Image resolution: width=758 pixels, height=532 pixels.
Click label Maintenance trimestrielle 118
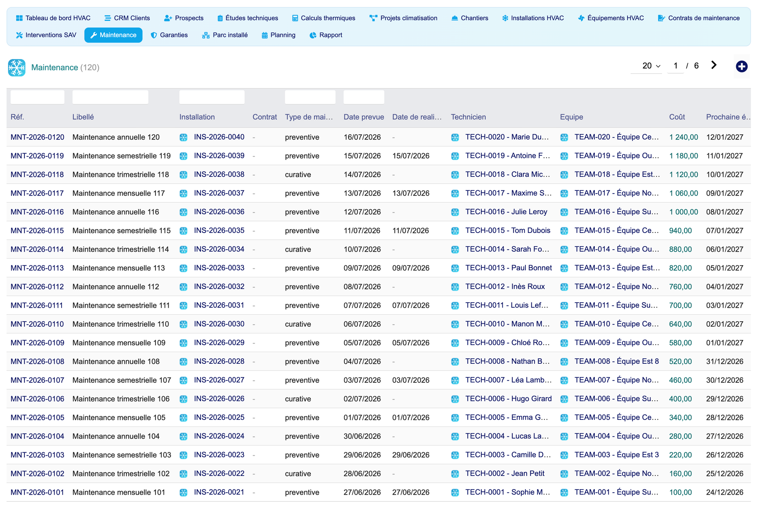(x=121, y=174)
